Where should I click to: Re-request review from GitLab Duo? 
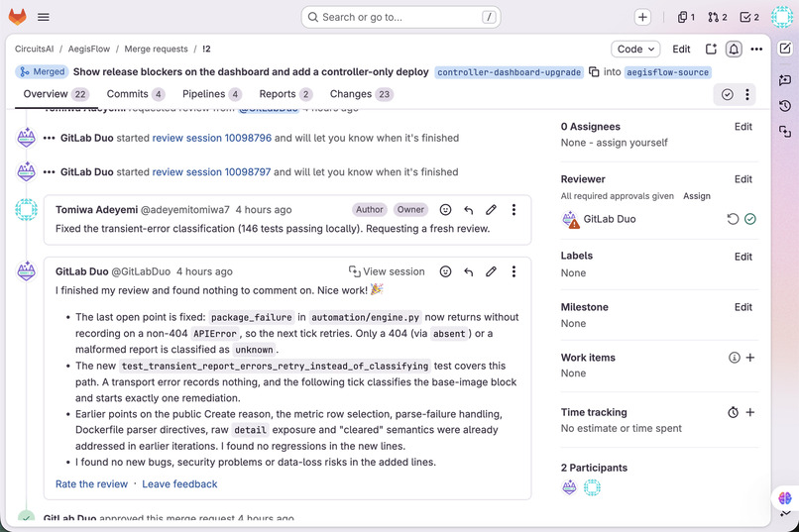(x=733, y=219)
